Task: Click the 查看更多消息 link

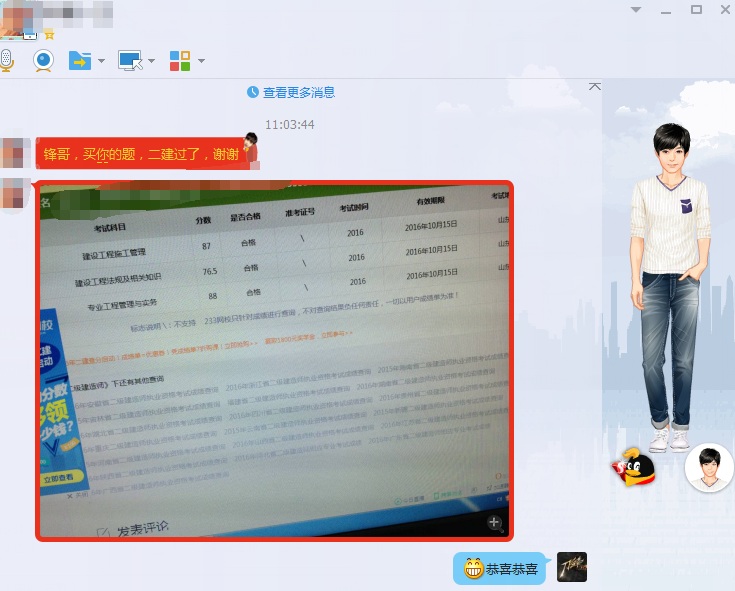Action: (x=299, y=92)
